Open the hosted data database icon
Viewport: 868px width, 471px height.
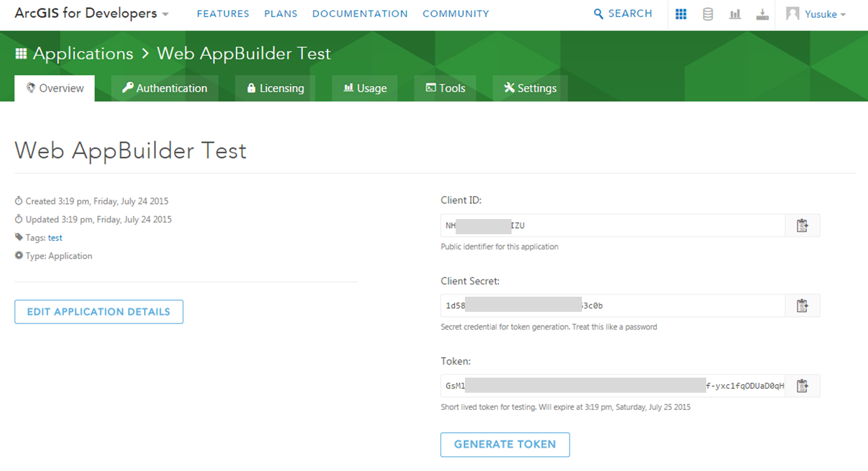click(x=708, y=14)
